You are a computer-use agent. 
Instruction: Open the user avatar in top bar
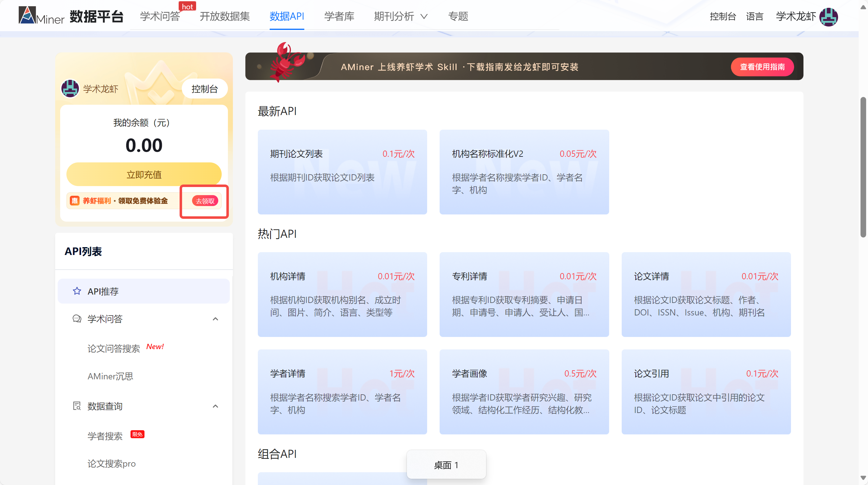coord(828,17)
